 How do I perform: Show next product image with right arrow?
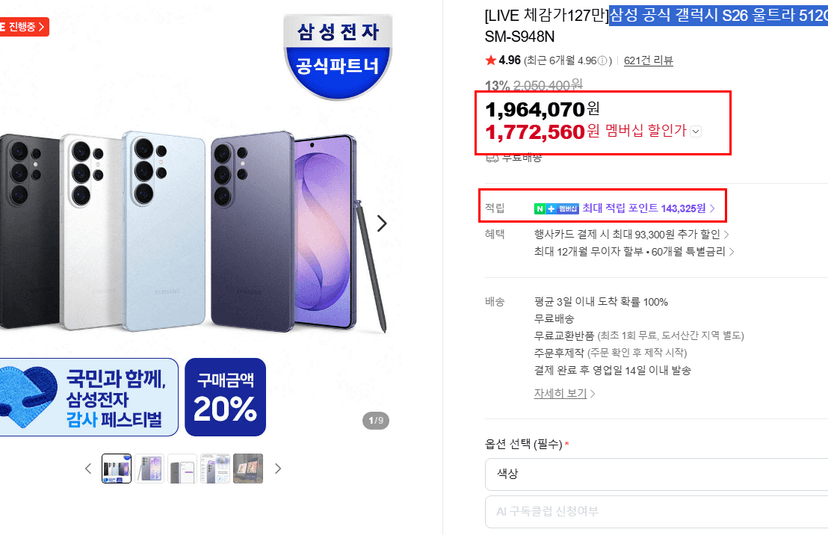coord(382,223)
